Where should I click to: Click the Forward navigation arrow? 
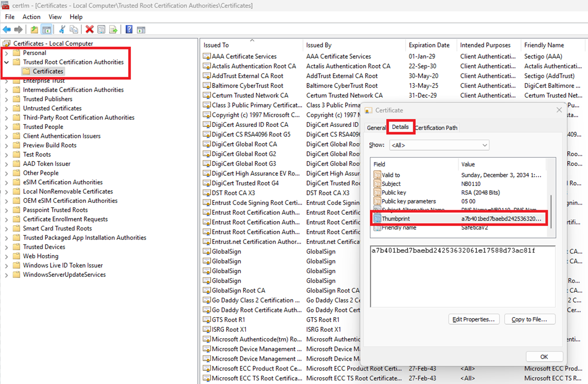(x=18, y=29)
